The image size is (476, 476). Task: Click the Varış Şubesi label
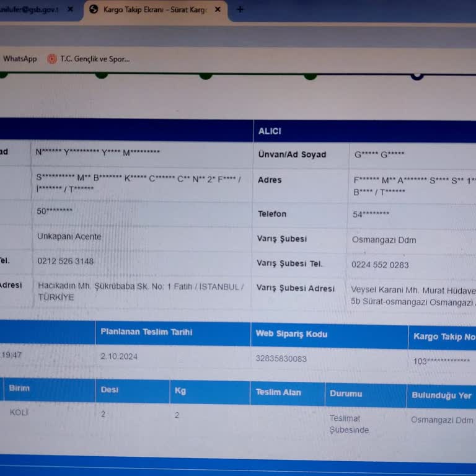click(282, 239)
